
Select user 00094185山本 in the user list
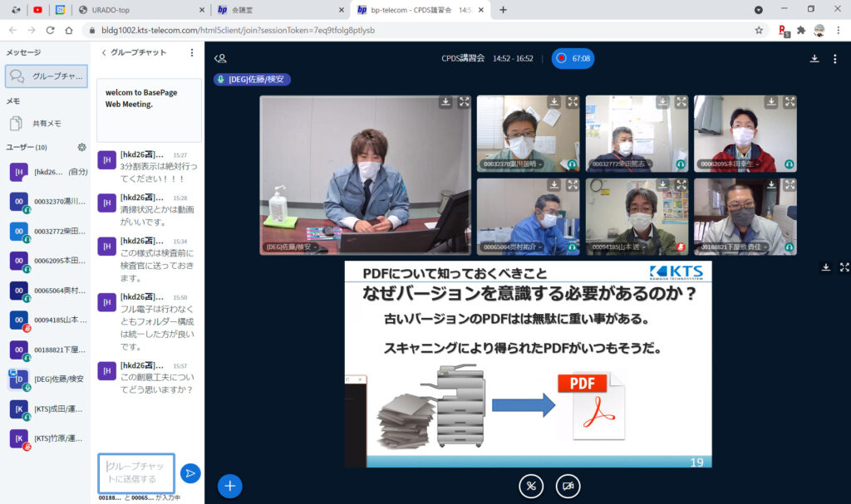point(46,320)
